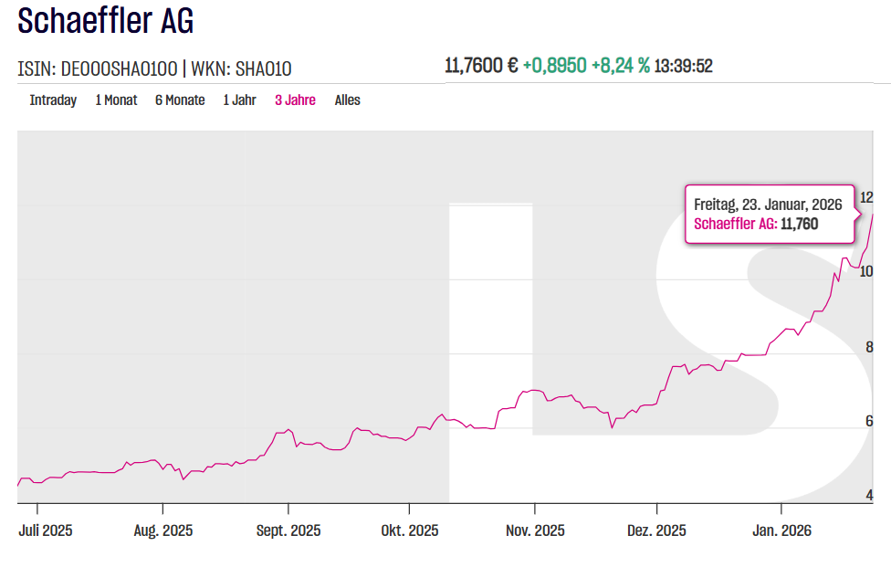Screen dimensions: 891x588
Task: Select the 3 Jahre range tab
Action: 295,100
